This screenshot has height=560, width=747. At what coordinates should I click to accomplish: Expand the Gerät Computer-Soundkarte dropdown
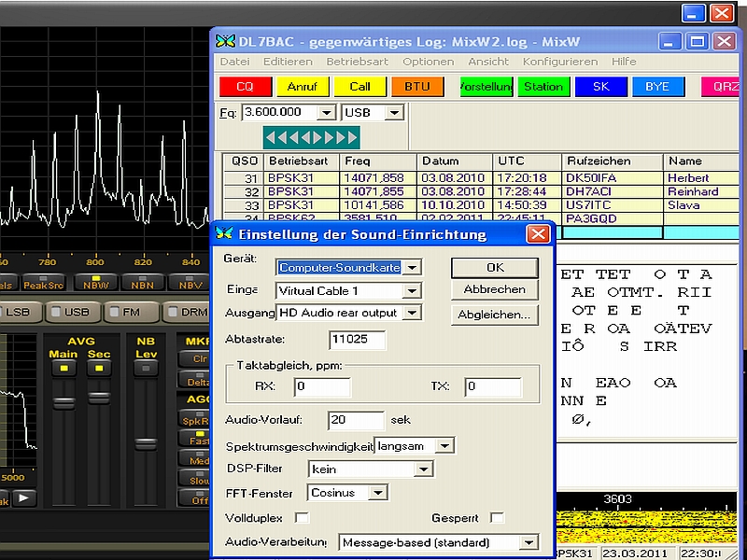[x=412, y=267]
